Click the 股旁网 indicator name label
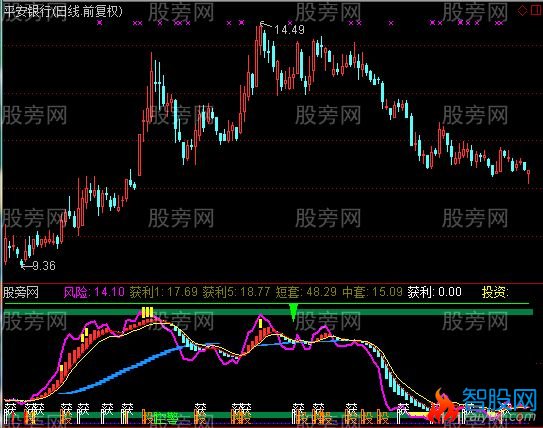This screenshot has height=428, width=543. click(21, 293)
